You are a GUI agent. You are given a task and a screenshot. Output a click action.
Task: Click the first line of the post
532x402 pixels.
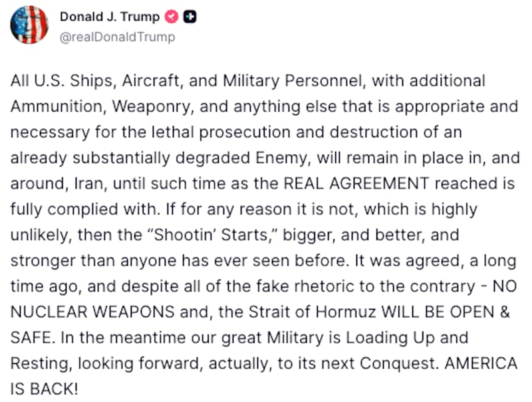click(247, 81)
